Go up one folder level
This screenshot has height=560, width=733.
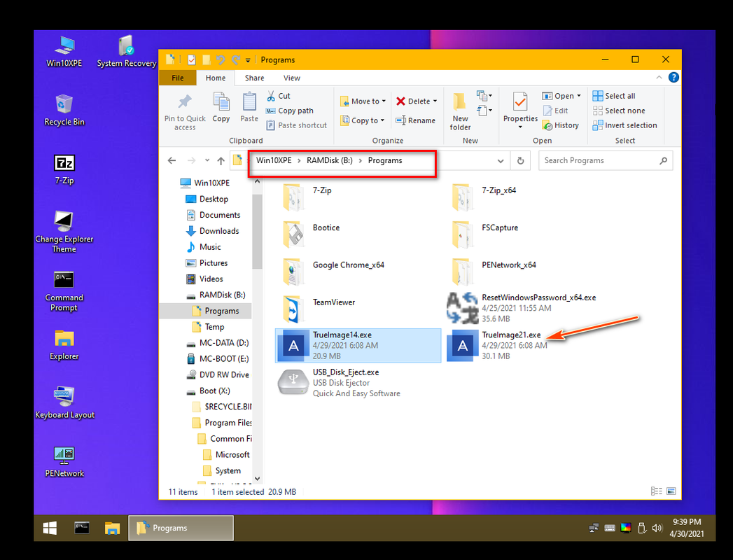(221, 161)
